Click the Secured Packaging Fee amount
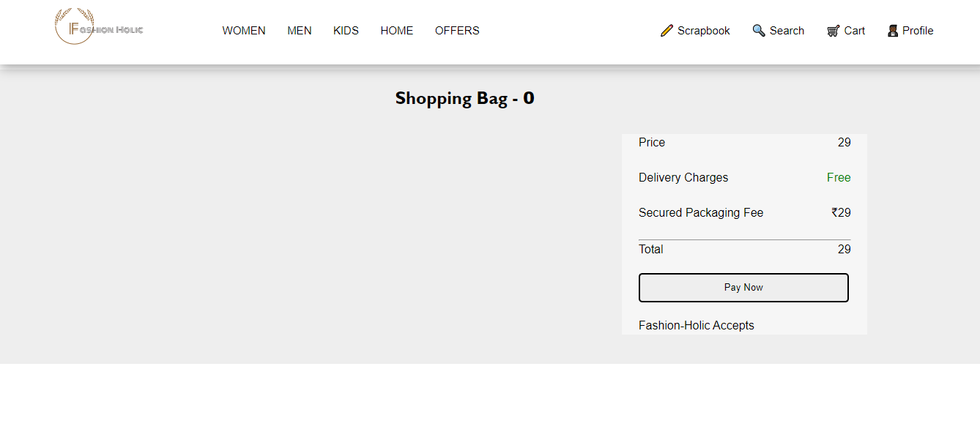Viewport: 980px width, 440px height. (x=840, y=212)
